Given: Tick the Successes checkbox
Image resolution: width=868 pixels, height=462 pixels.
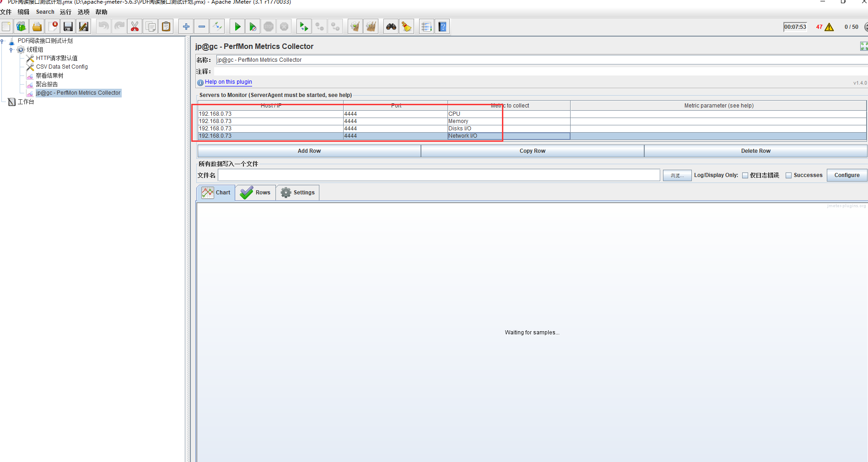Looking at the screenshot, I should point(788,176).
